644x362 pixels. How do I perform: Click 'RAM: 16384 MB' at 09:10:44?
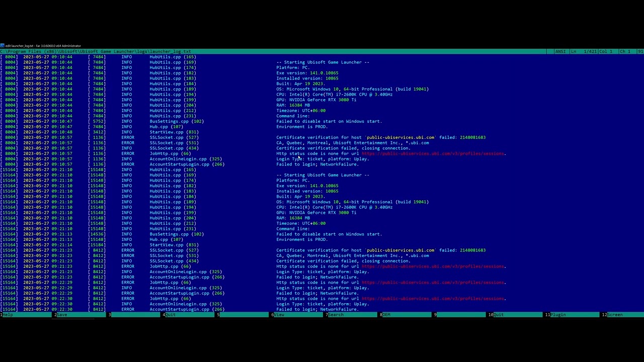(293, 105)
